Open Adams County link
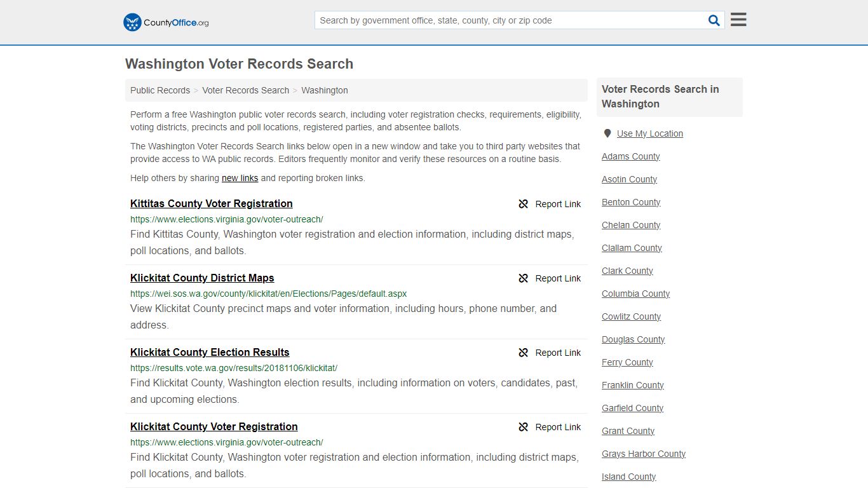The width and height of the screenshot is (868, 488). pos(631,156)
